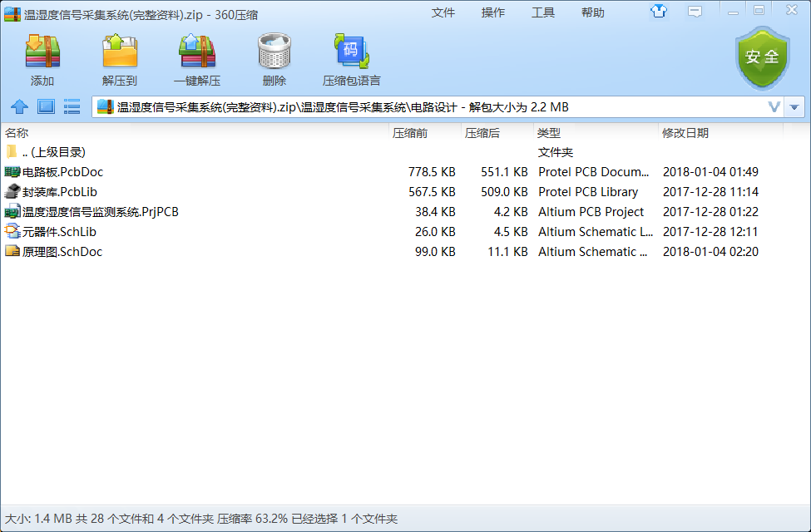Click the 元器件.SchLib file icon

[12, 232]
